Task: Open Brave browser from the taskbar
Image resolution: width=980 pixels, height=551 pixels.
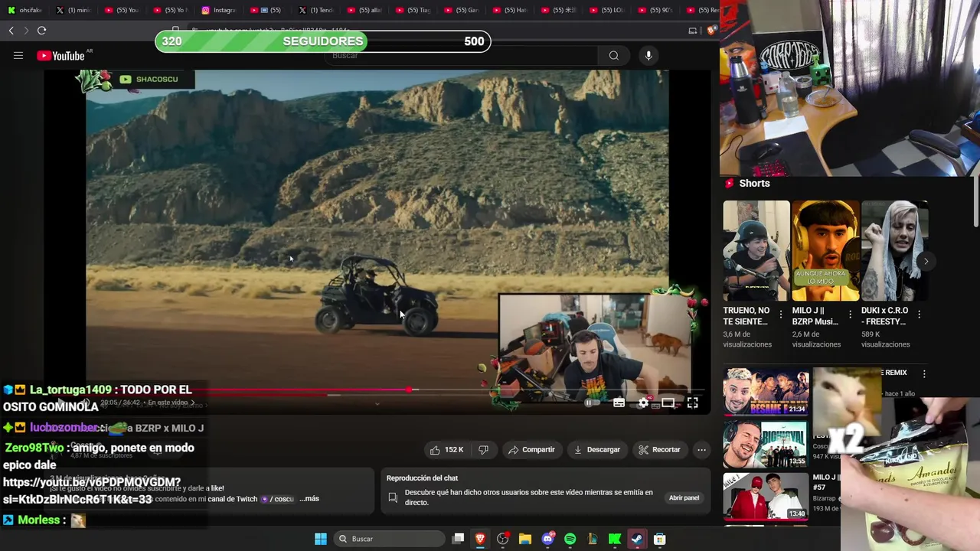Action: pyautogui.click(x=480, y=539)
